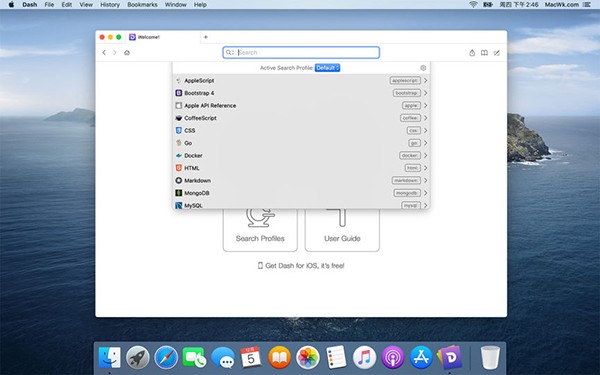Expand Docker row chevron
600x375 pixels.
point(426,155)
